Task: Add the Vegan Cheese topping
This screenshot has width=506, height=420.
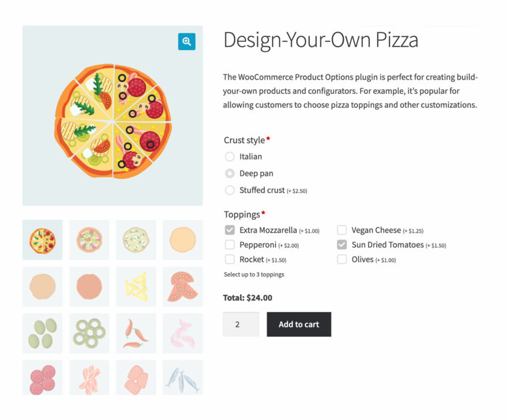Action: coord(342,229)
